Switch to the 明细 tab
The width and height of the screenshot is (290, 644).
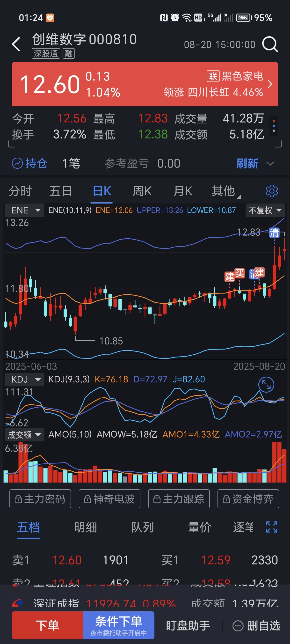(x=86, y=527)
